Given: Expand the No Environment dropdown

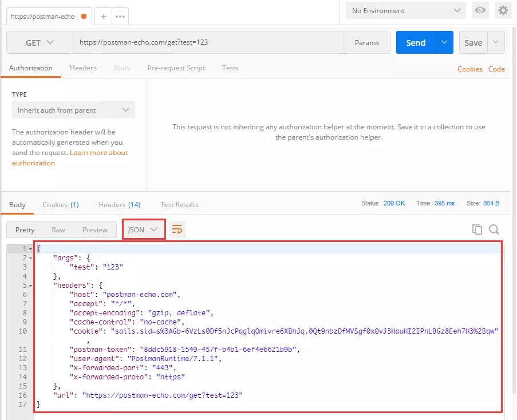Looking at the screenshot, I should click(x=407, y=10).
